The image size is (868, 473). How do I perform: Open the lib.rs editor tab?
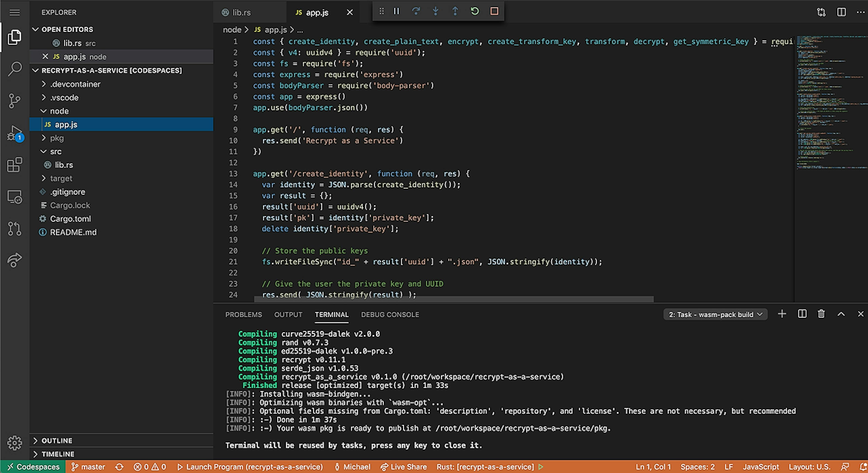[241, 12]
